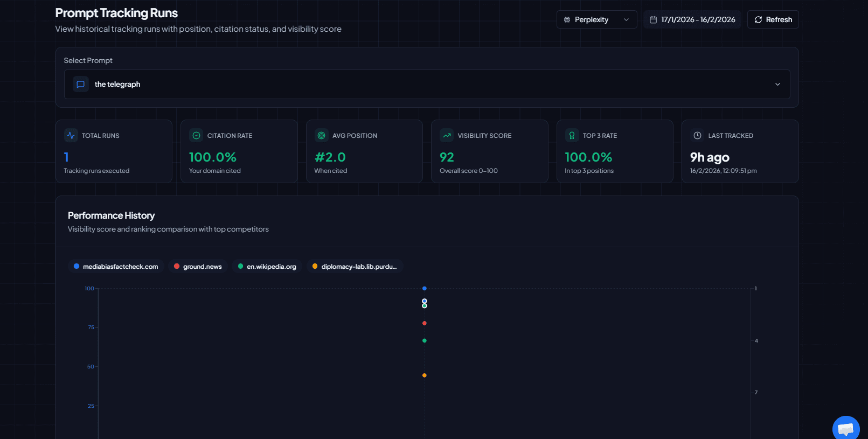The width and height of the screenshot is (868, 439).
Task: Open the Perplexity platform dropdown
Action: coord(596,19)
